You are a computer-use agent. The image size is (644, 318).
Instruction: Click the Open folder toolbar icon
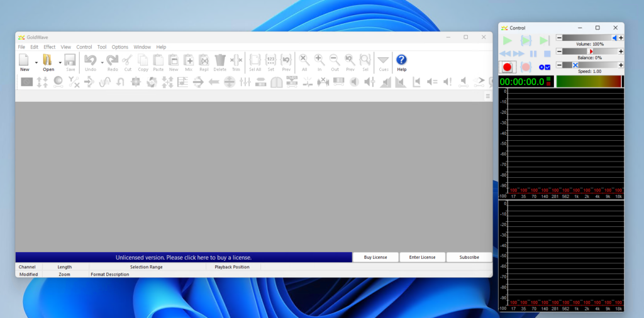(x=48, y=60)
